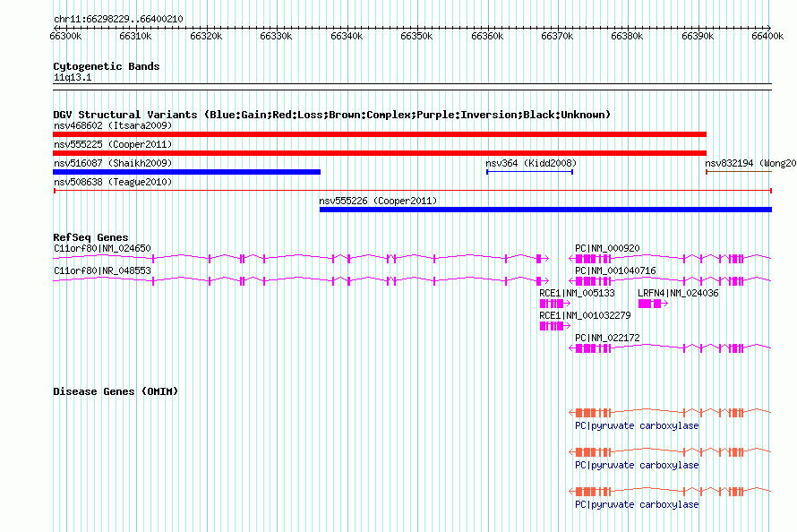Open the nsv508638 (Teague2010) thin red variant
This screenshot has width=797, height=532.
pyautogui.click(x=413, y=191)
